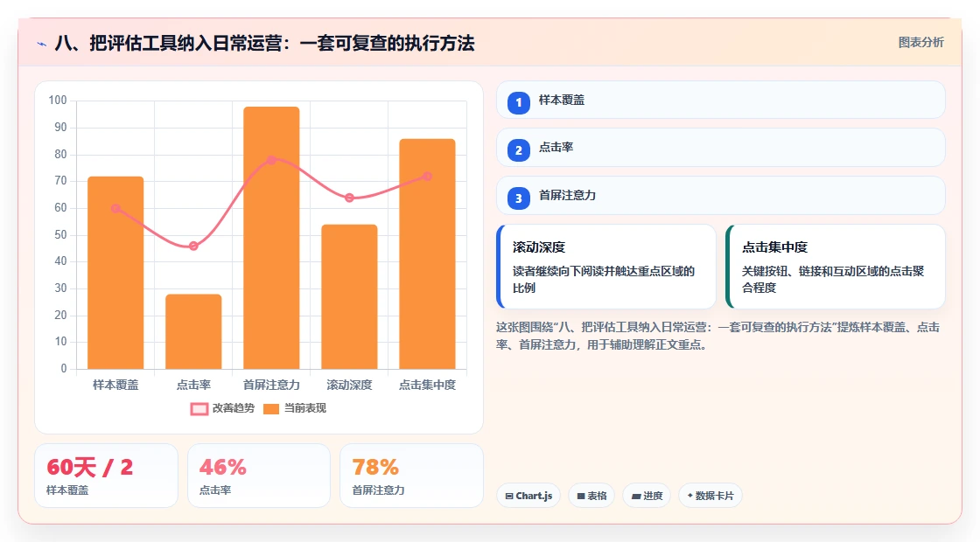Screen dimensions: 980x542
Task: Click the description paragraph starting 这张图围绕
Action: pyautogui.click(x=718, y=336)
